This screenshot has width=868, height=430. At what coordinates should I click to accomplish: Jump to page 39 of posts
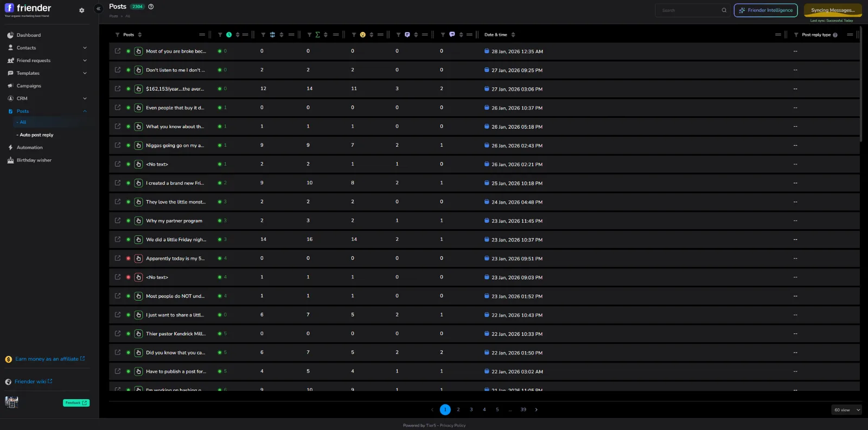(524, 410)
